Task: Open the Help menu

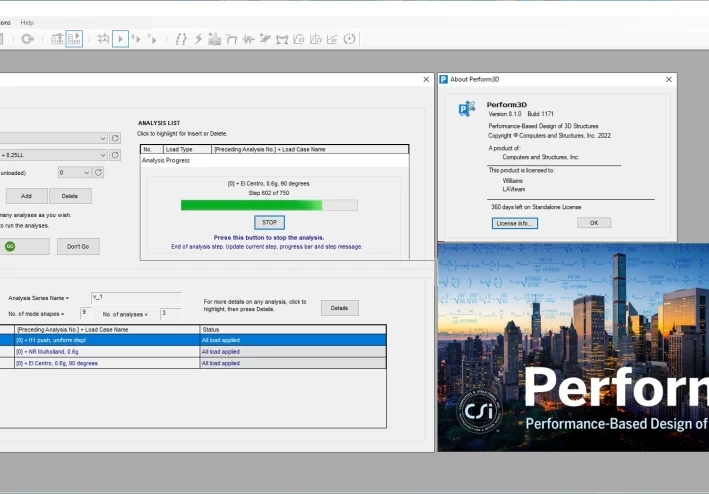Action: (x=27, y=23)
